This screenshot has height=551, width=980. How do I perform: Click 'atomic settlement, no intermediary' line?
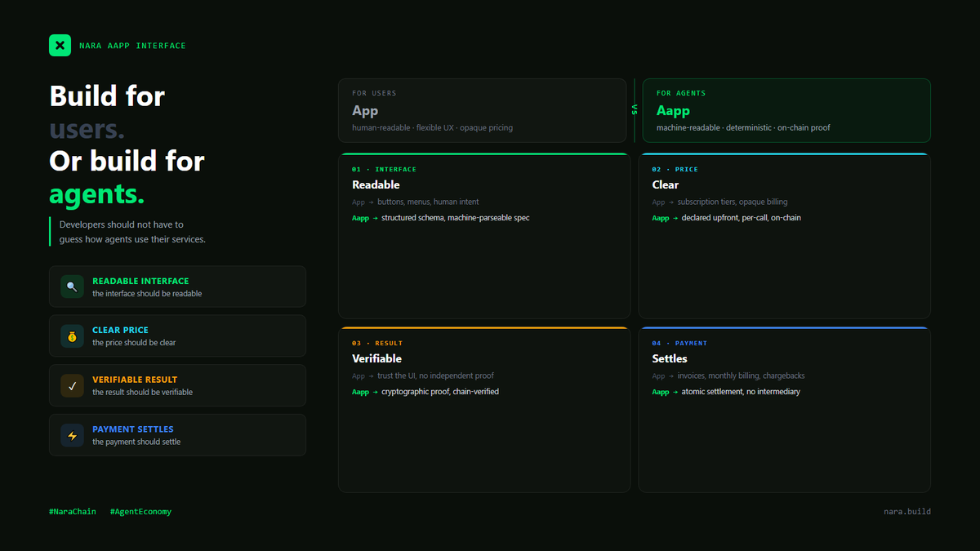point(741,392)
